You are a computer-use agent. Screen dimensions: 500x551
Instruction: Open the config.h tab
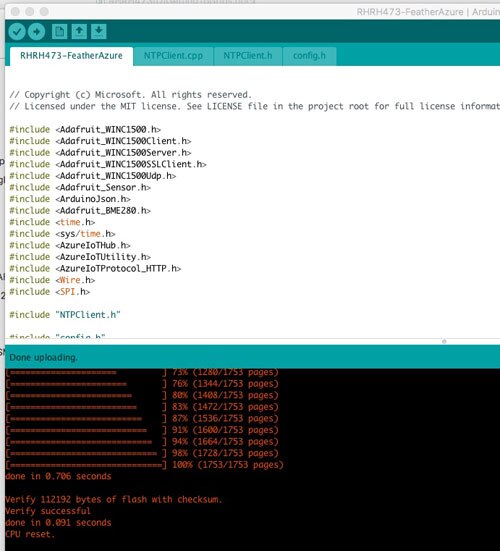pyautogui.click(x=309, y=56)
